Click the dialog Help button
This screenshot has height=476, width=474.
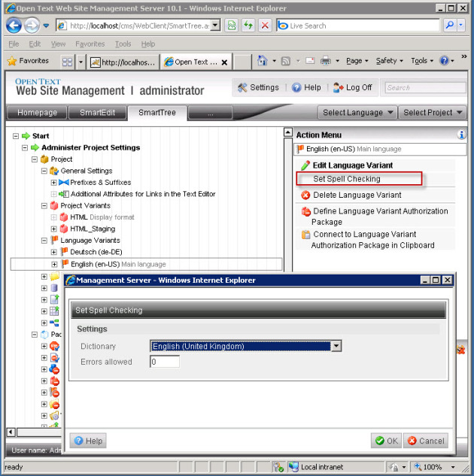click(x=88, y=441)
